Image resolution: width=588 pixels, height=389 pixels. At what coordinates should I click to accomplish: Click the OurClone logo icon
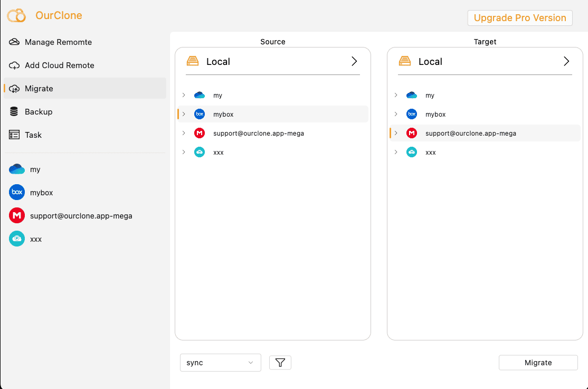tap(16, 15)
